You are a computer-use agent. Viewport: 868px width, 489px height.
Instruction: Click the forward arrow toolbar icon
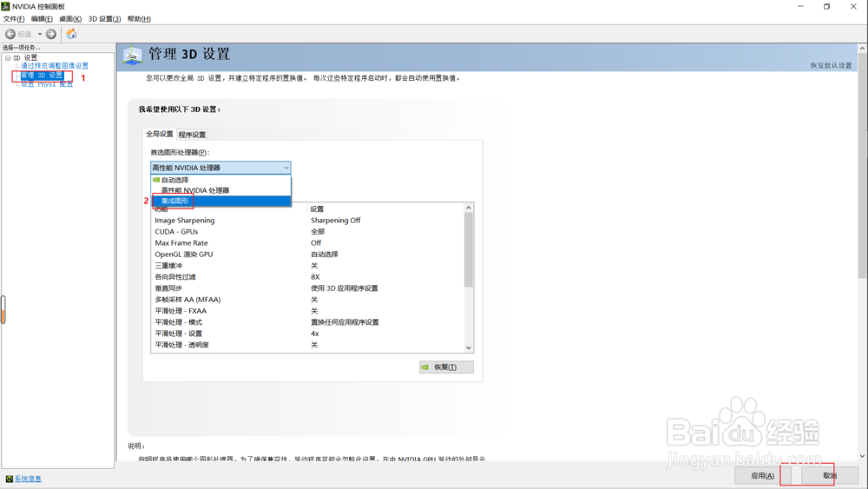[x=51, y=35]
